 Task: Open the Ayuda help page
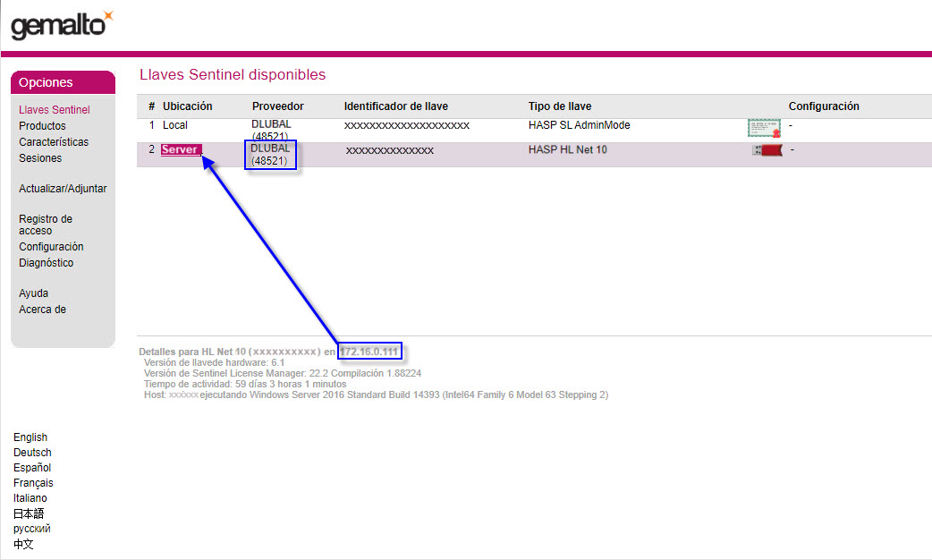[33, 293]
